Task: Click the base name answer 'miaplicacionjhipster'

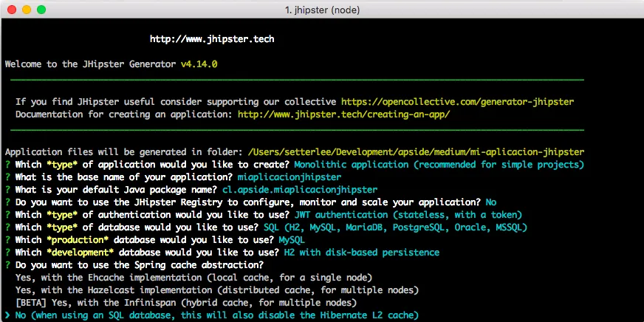Action: pyautogui.click(x=290, y=177)
